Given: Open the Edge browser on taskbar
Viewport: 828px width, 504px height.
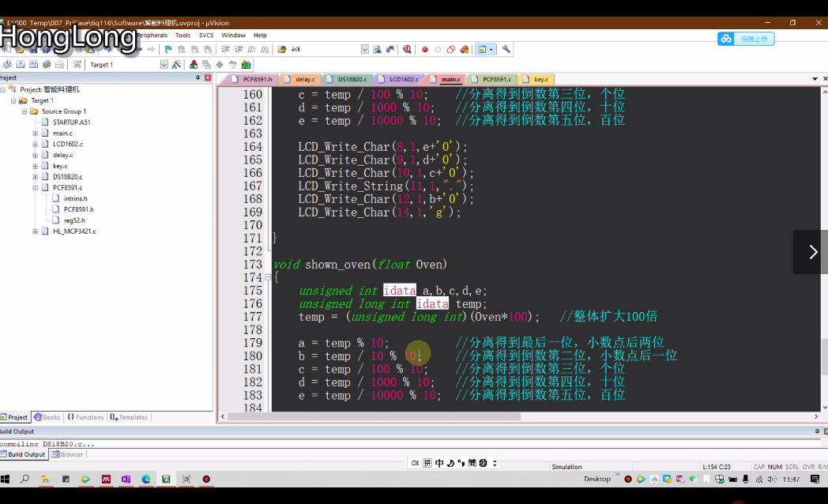Looking at the screenshot, I should coord(145,480).
